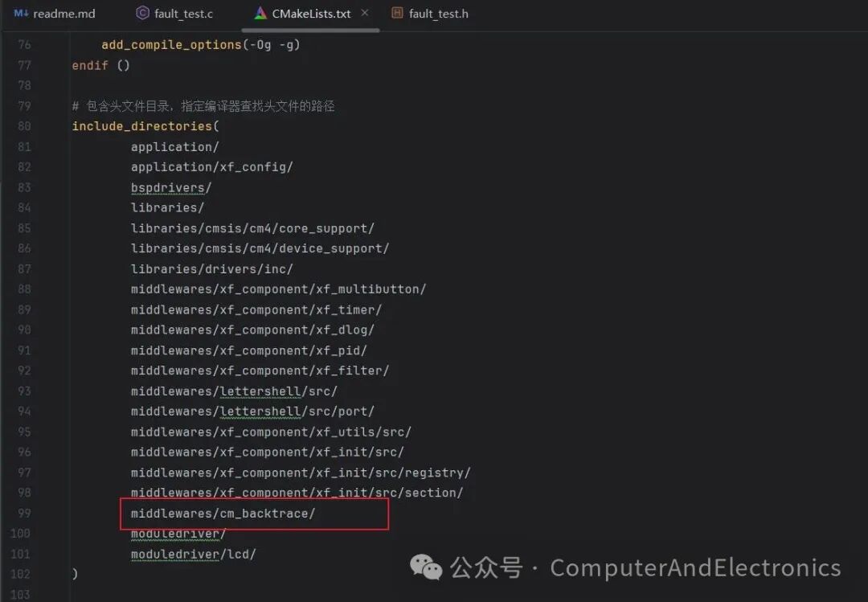
Task: Click the CMake triangle icon on CMakeLists.txt tab
Action: coord(260,13)
